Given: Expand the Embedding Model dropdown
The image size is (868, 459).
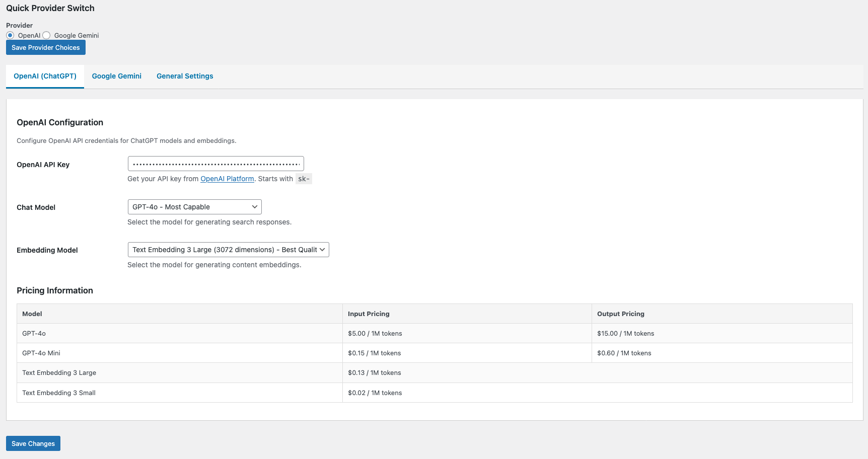Looking at the screenshot, I should click(228, 250).
